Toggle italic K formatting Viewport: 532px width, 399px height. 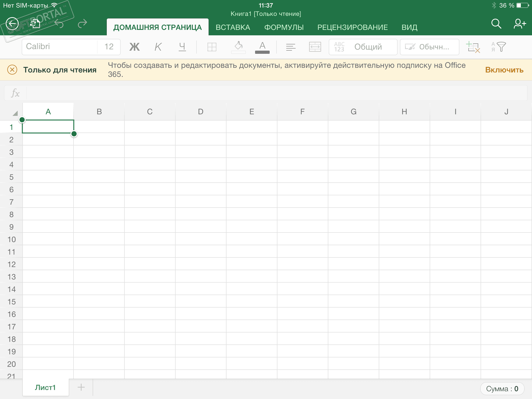(158, 47)
